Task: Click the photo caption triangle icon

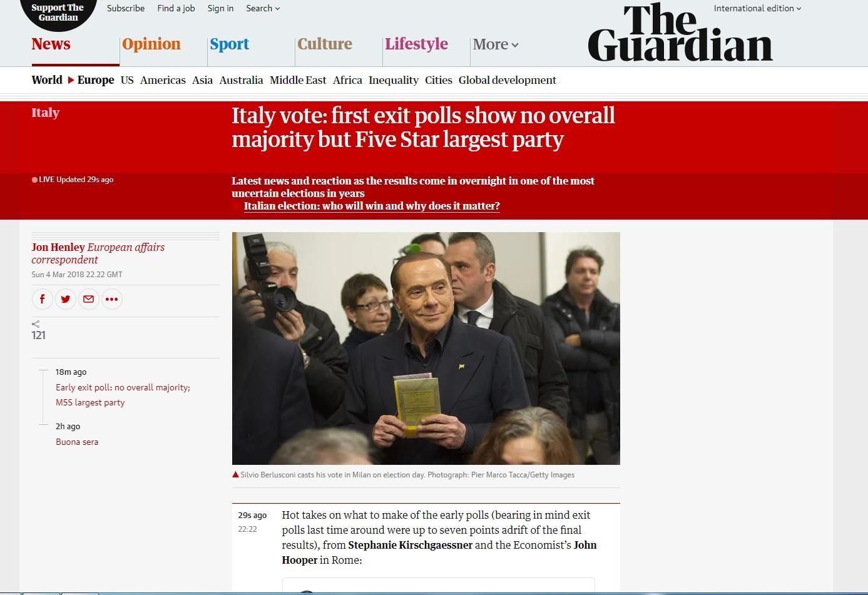Action: (235, 475)
